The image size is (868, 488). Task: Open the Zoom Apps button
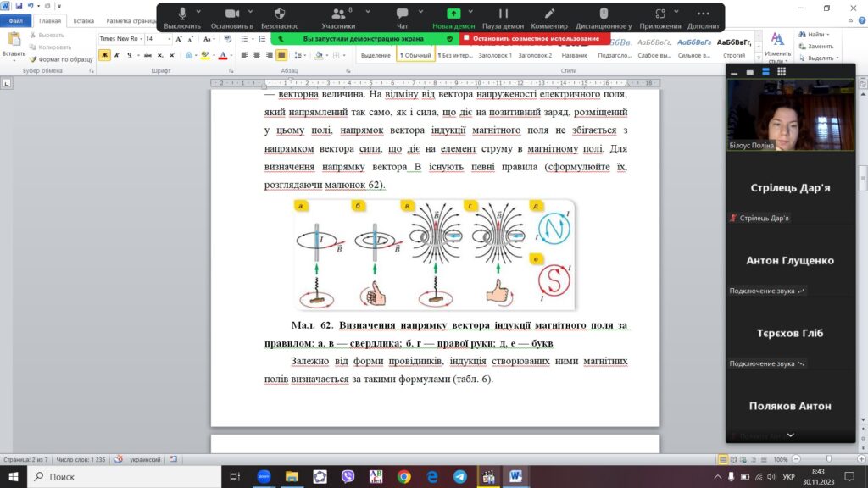659,18
